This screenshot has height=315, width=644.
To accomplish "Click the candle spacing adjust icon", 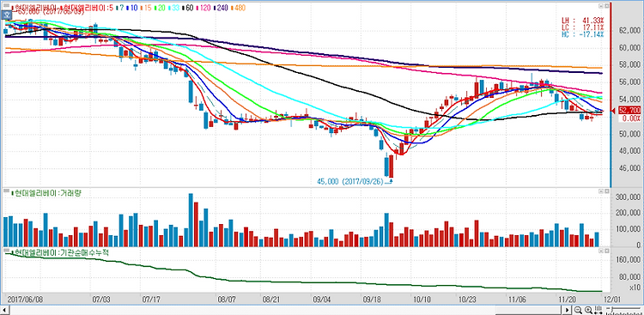I will (x=597, y=310).
